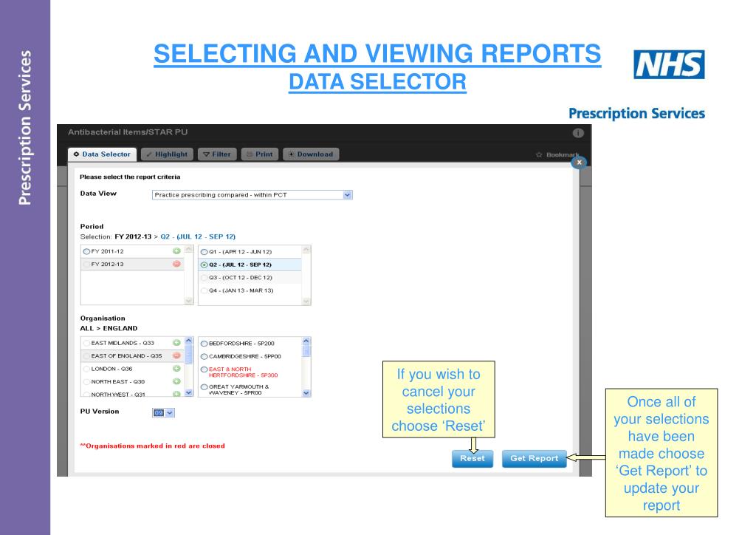Select Q2 - (JUL 12 - SEP 12) radio
This screenshot has height=535, width=756.
(204, 265)
